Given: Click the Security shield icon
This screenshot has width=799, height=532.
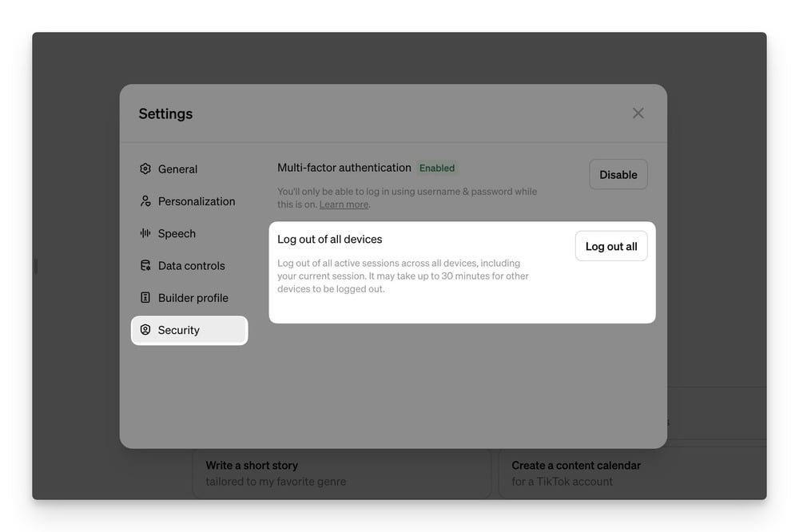Looking at the screenshot, I should [145, 330].
